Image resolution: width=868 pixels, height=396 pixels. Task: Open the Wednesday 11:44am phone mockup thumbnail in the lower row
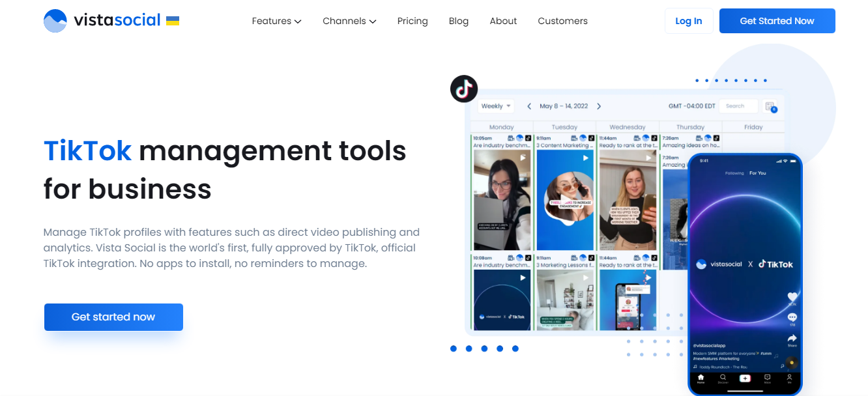(x=627, y=300)
